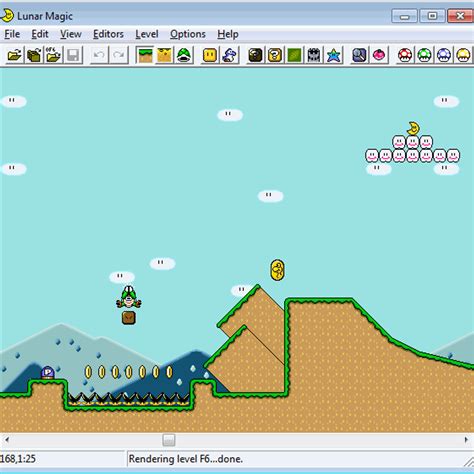Click the green square toolbar icon
Viewport: 474px width, 474px height.
(x=294, y=55)
